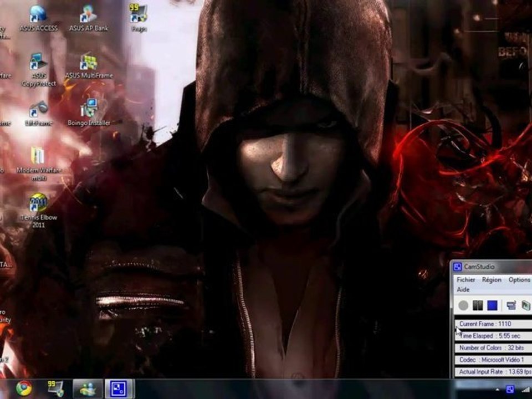Screen dimensions: 532x399
Task: Click the Actual Input Rate fps row
Action: (493, 372)
